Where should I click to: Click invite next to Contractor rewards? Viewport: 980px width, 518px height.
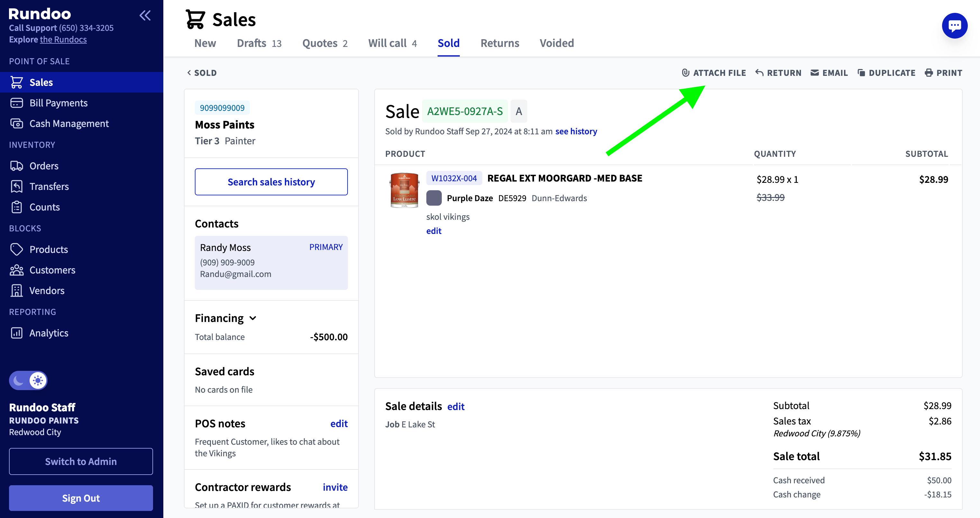tap(335, 487)
